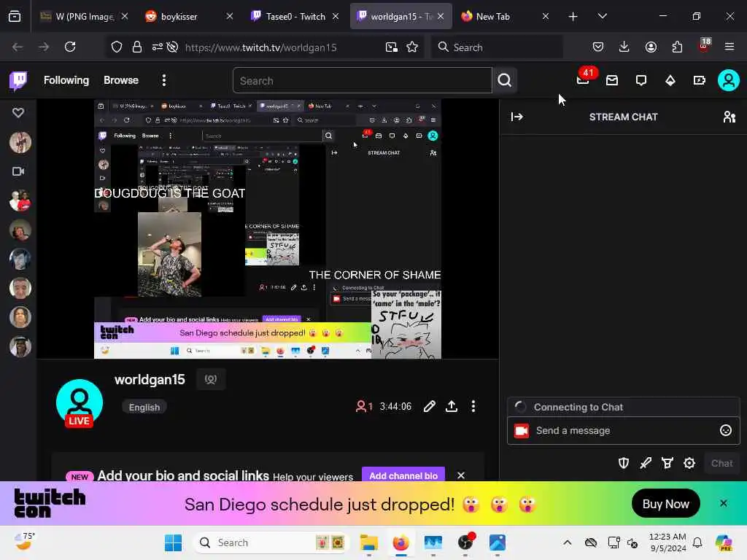Click the worldgan15 channel avatar
Image resolution: width=747 pixels, height=560 pixels.
pos(80,402)
